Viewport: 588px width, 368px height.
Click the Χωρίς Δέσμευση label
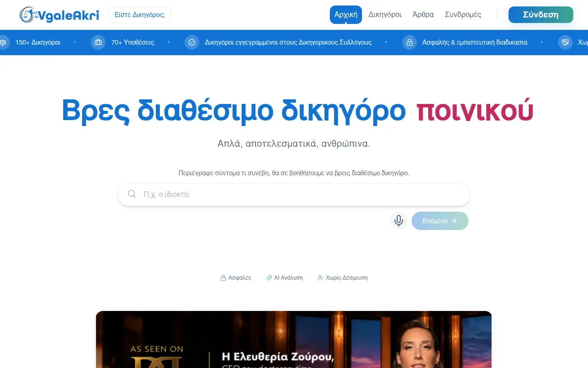coord(347,278)
